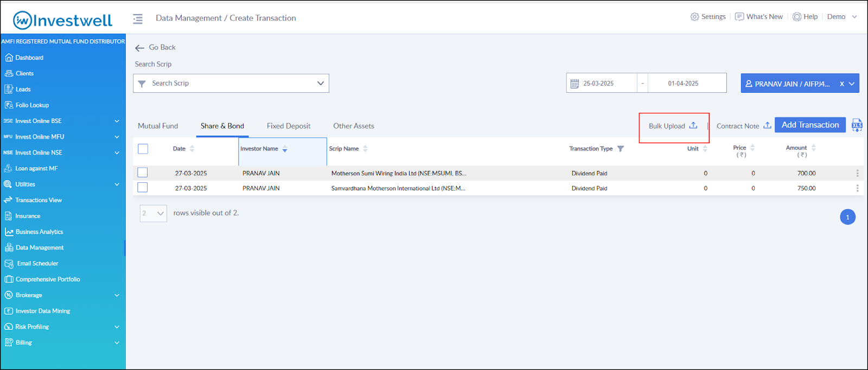
Task: Remove selected client PRANAV JAIN with X
Action: click(842, 84)
